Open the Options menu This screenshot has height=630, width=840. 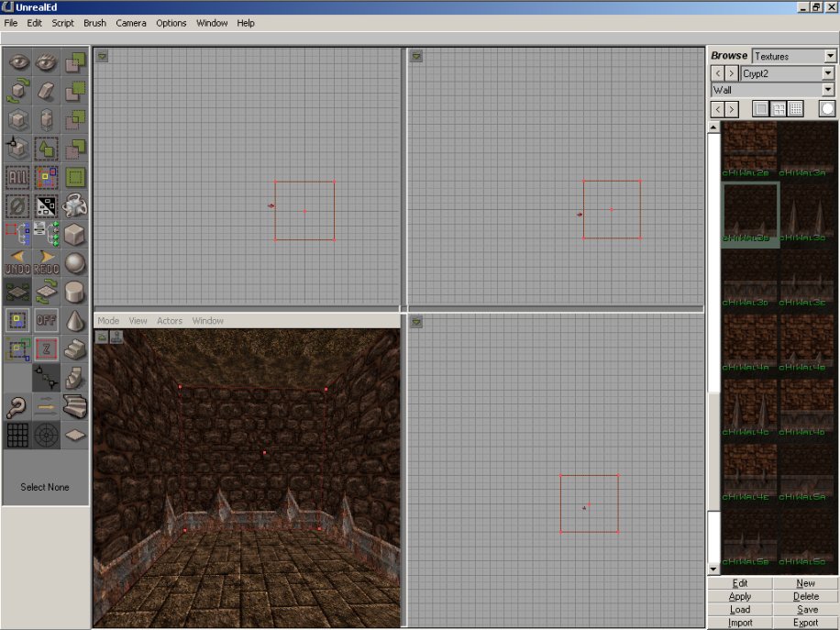click(171, 23)
